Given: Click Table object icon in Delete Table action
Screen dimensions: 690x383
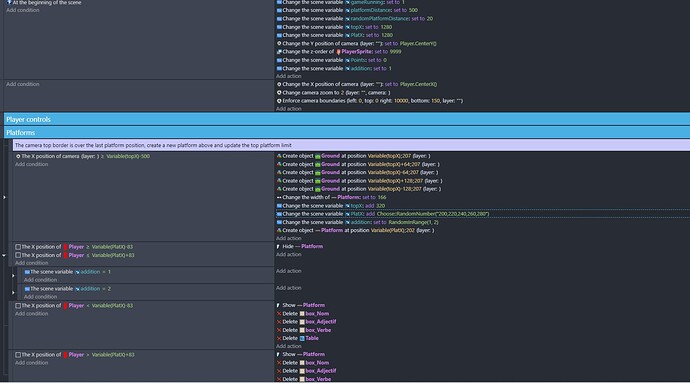Looking at the screenshot, I should click(x=302, y=338).
